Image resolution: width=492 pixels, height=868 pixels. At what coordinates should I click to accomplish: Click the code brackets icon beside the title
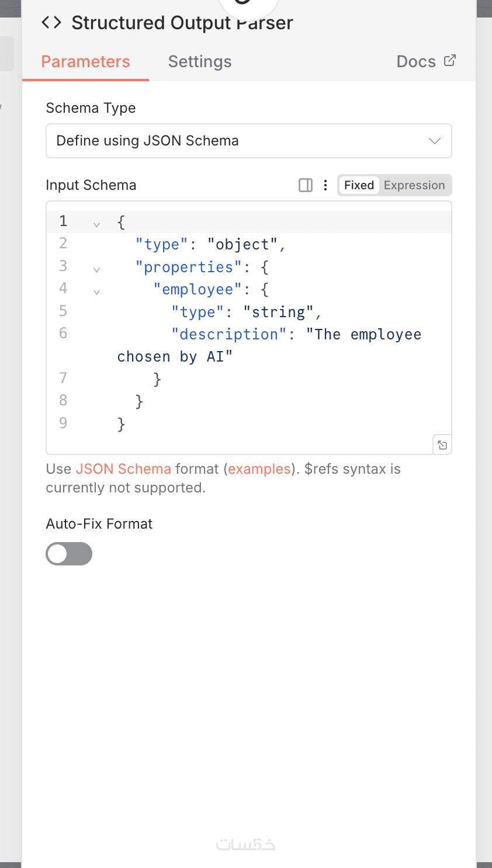(51, 23)
